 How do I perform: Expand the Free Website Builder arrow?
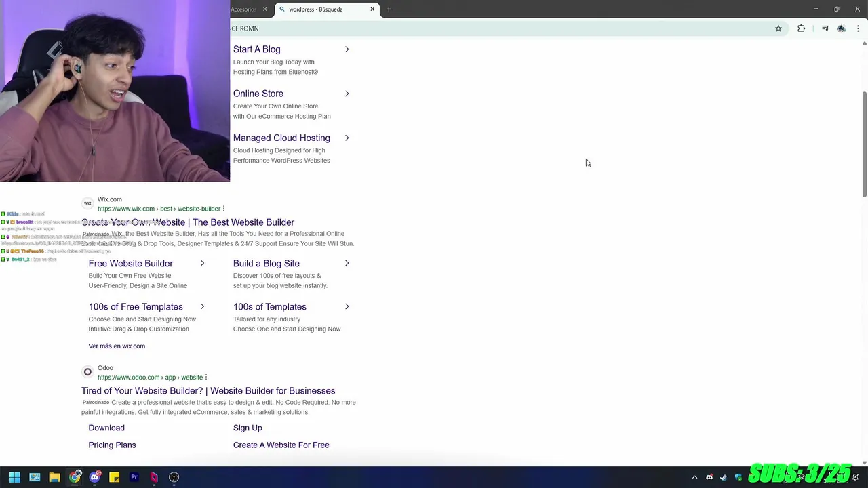tap(202, 263)
